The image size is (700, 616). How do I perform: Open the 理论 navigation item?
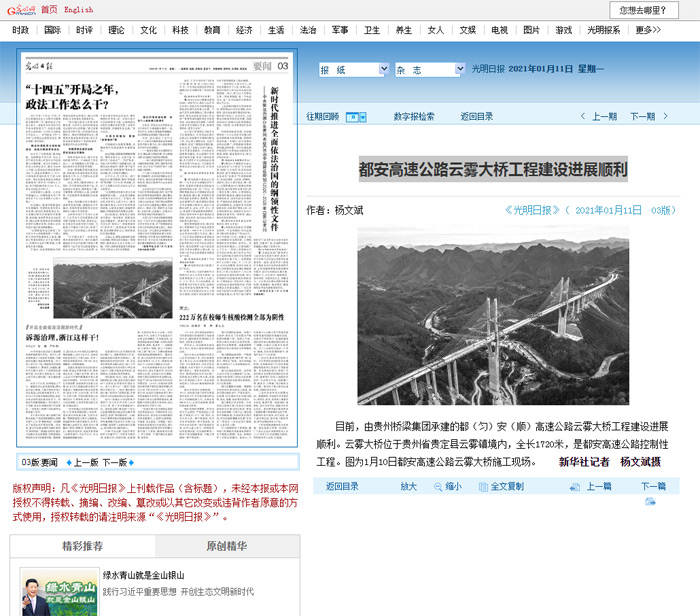point(116,30)
